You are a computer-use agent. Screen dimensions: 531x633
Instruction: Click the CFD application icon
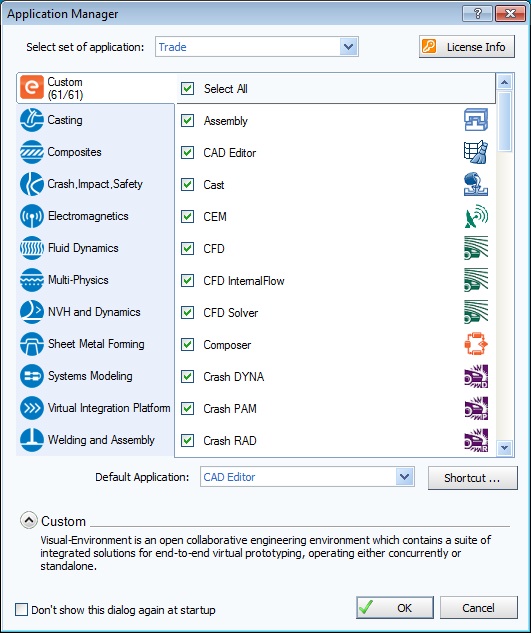click(x=476, y=248)
